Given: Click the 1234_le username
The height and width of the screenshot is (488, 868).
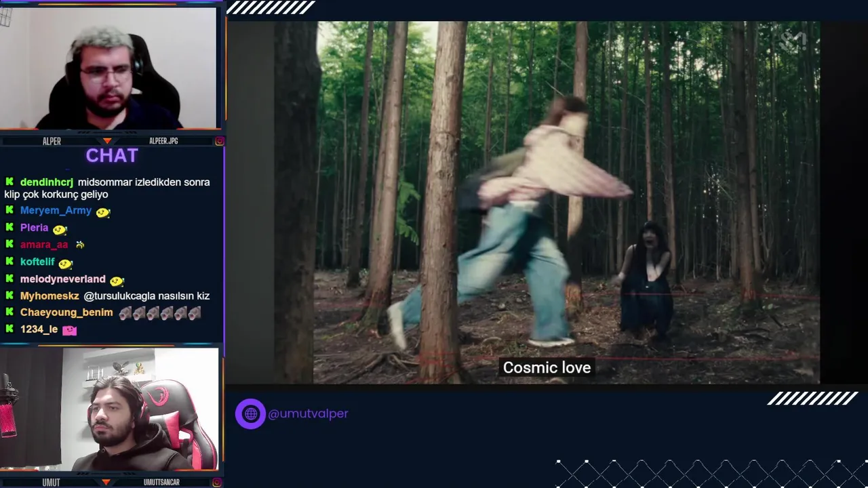Looking at the screenshot, I should 39,329.
